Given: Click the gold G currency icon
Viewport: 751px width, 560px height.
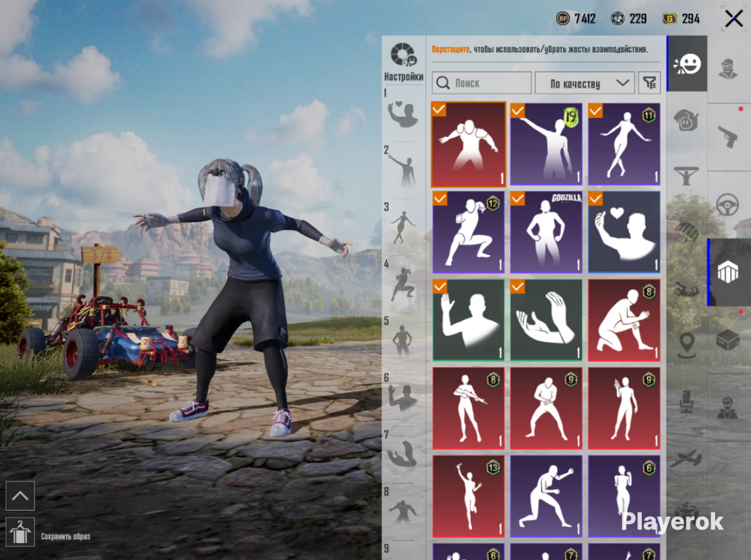Looking at the screenshot, I should (x=669, y=19).
